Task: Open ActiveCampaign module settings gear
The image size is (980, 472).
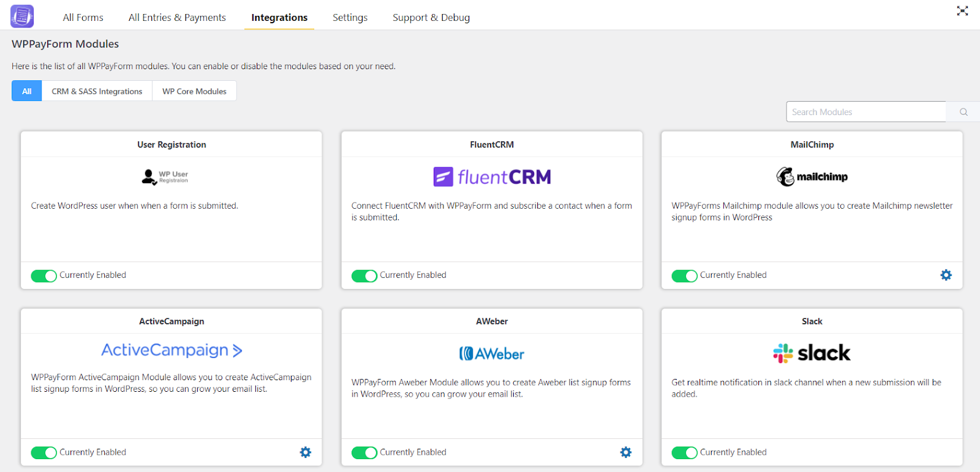Action: 306,452
